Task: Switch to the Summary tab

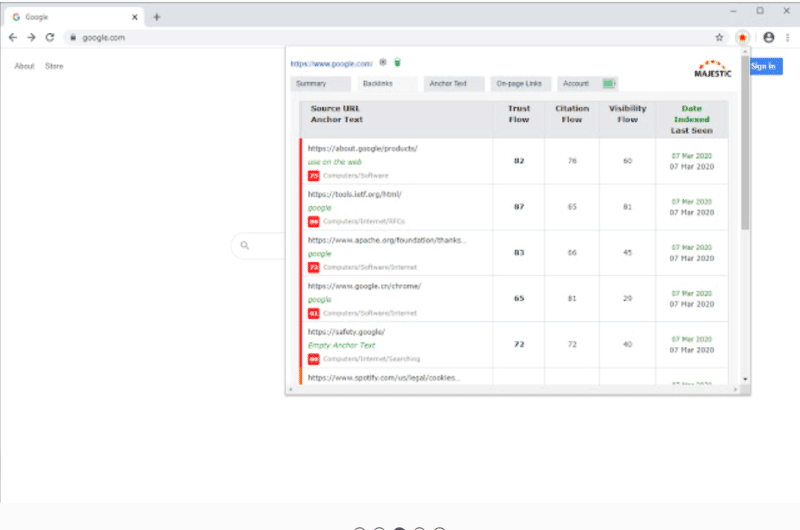Action: tap(321, 83)
